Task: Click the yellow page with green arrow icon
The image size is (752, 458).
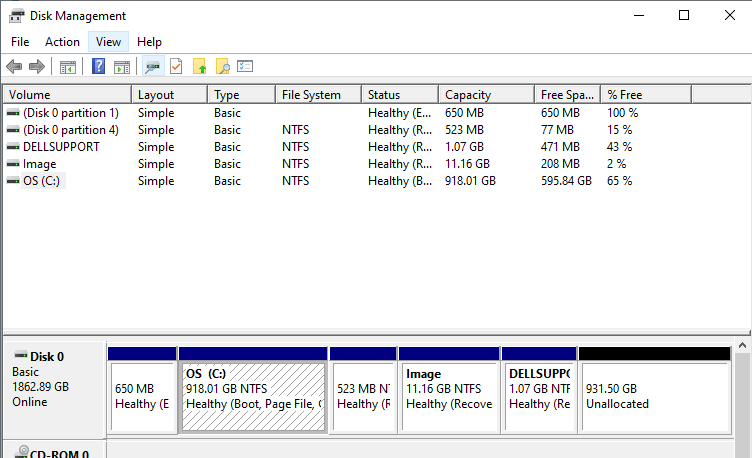Action: tap(200, 66)
